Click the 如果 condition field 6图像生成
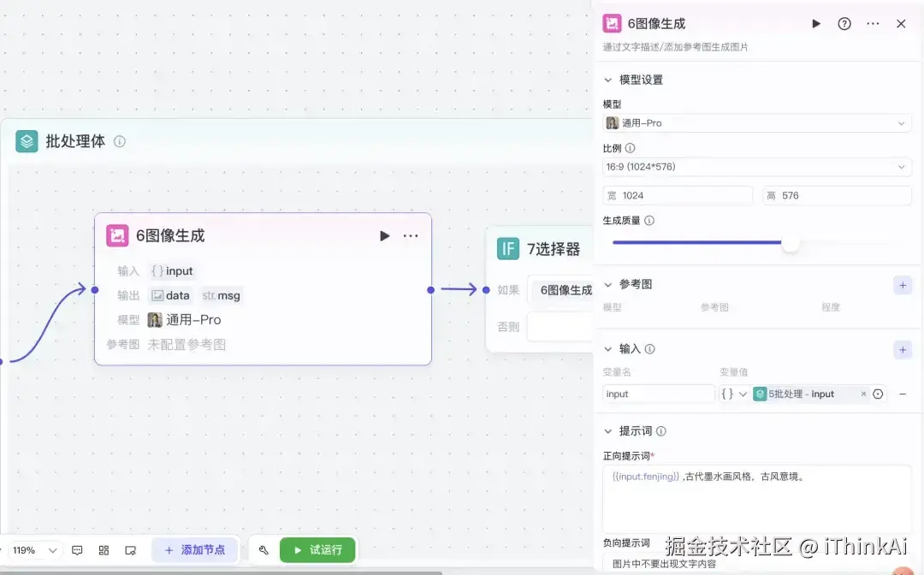Viewport: 924px width, 575px height. pos(560,290)
